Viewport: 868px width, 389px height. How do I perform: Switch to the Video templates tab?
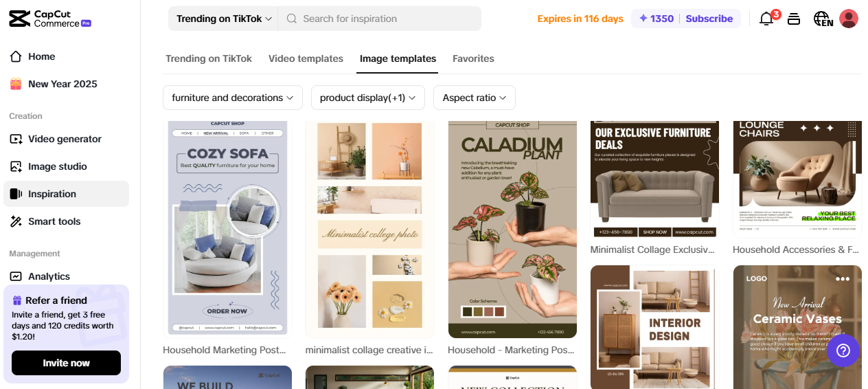[x=306, y=58]
